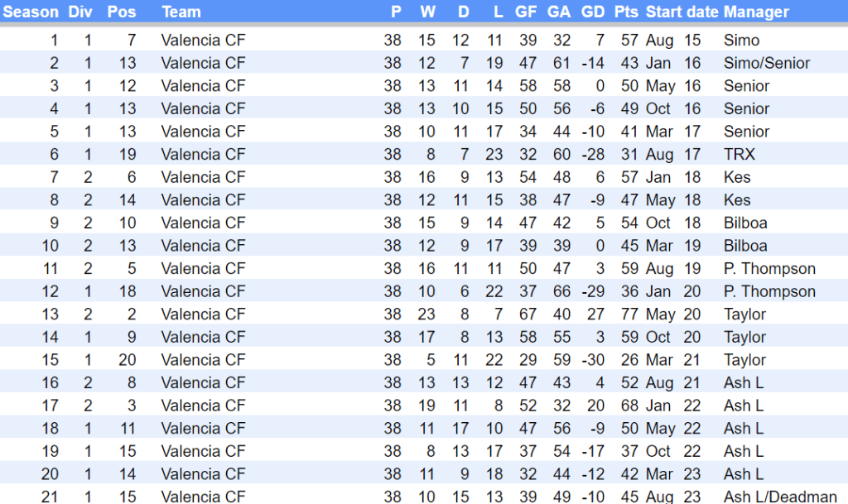Click the Season column header

tap(31, 12)
